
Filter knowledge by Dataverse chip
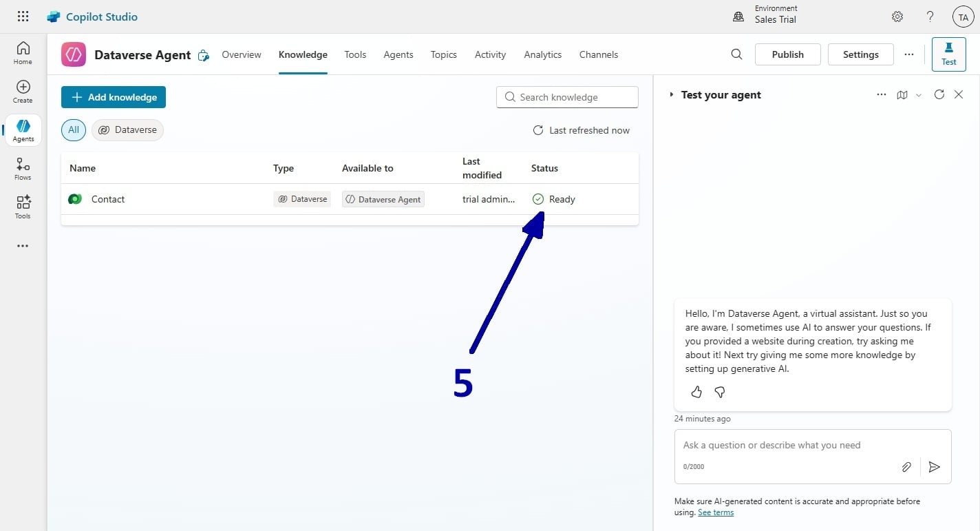click(127, 129)
